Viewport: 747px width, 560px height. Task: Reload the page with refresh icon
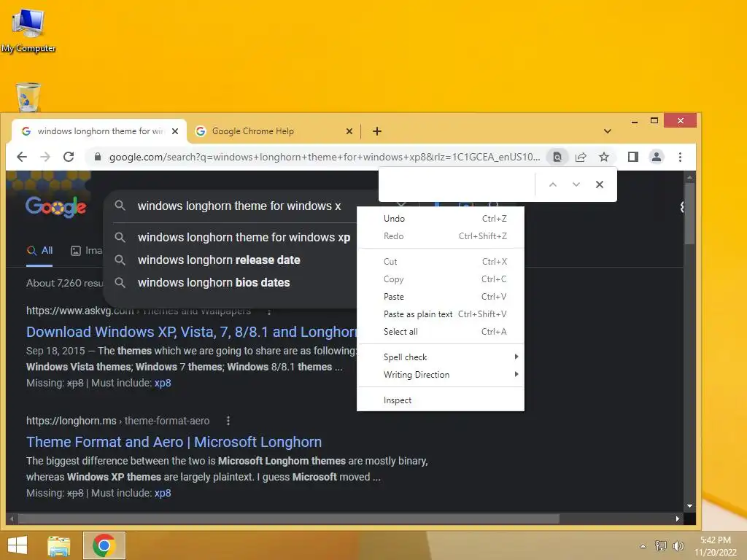click(69, 157)
